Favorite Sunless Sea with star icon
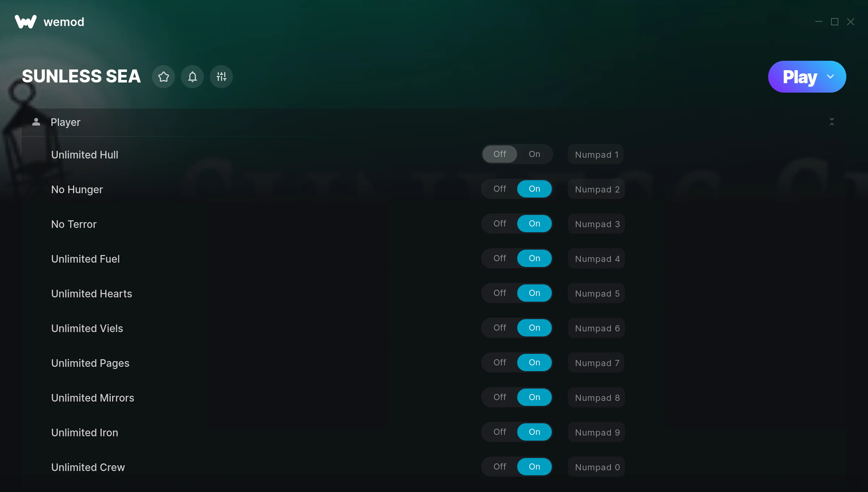This screenshot has width=868, height=492. coord(163,77)
